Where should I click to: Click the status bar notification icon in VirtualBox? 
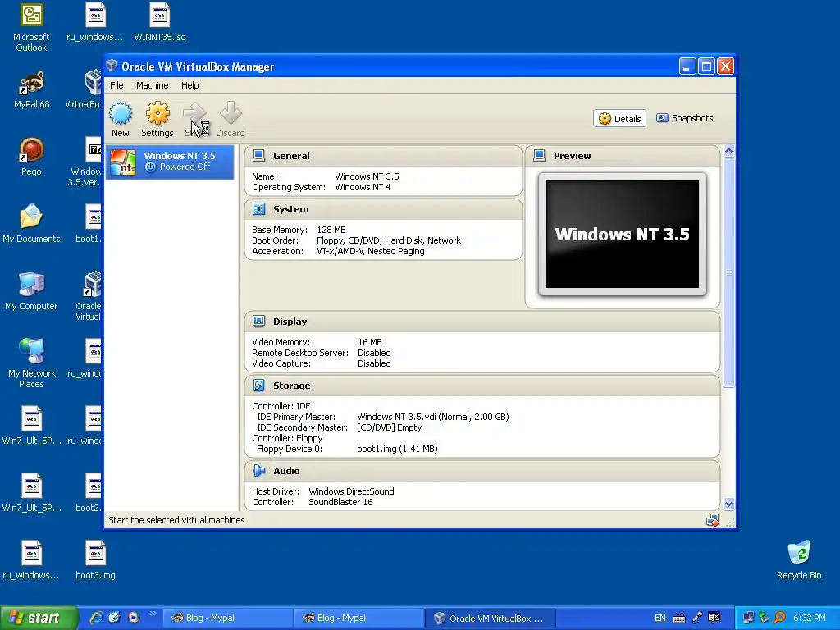click(713, 520)
